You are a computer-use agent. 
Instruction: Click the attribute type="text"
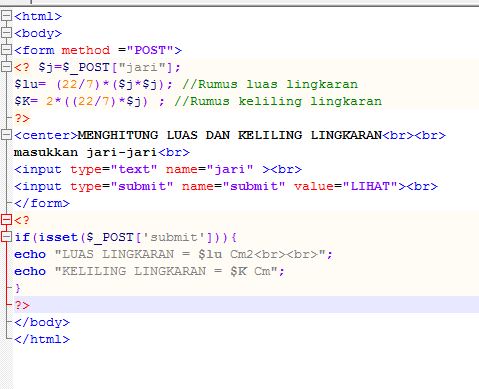click(114, 169)
